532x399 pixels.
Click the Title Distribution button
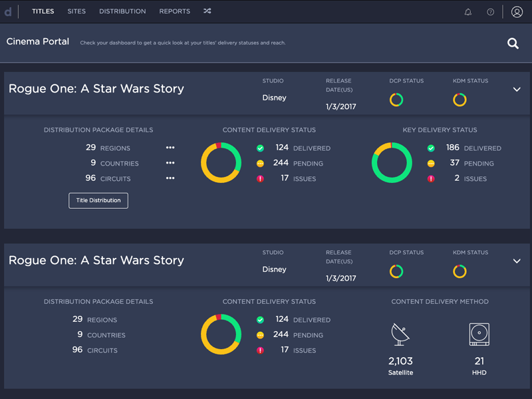[98, 201]
